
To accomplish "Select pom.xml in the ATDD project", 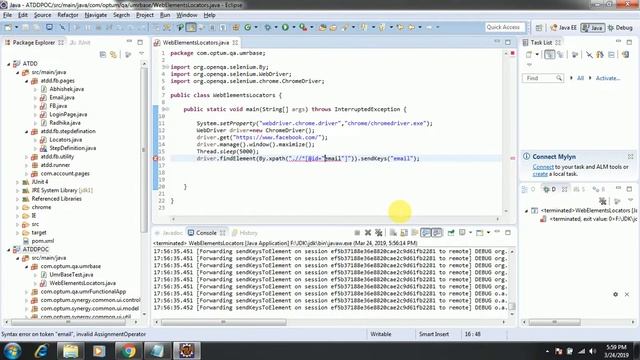I will 43,241.
